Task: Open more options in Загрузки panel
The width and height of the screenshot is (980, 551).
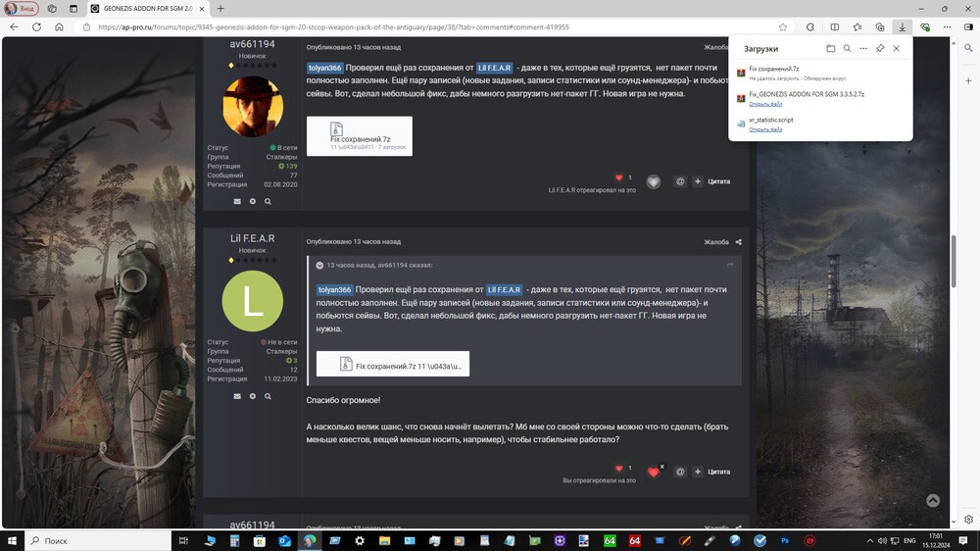Action: click(863, 49)
